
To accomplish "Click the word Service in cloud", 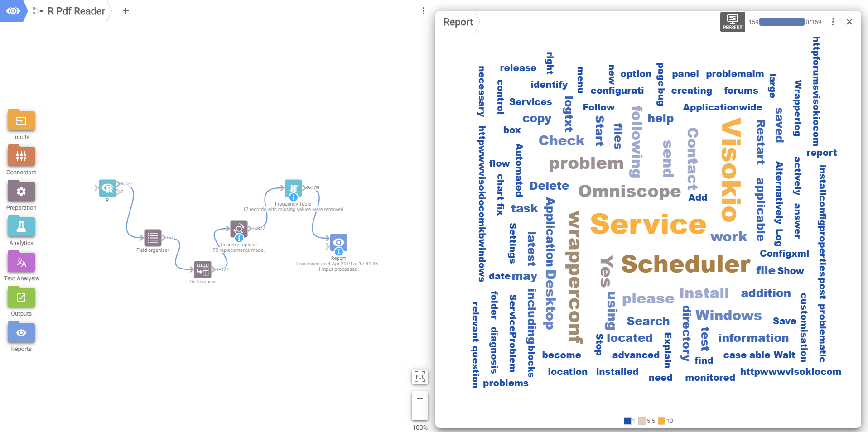I will click(648, 225).
